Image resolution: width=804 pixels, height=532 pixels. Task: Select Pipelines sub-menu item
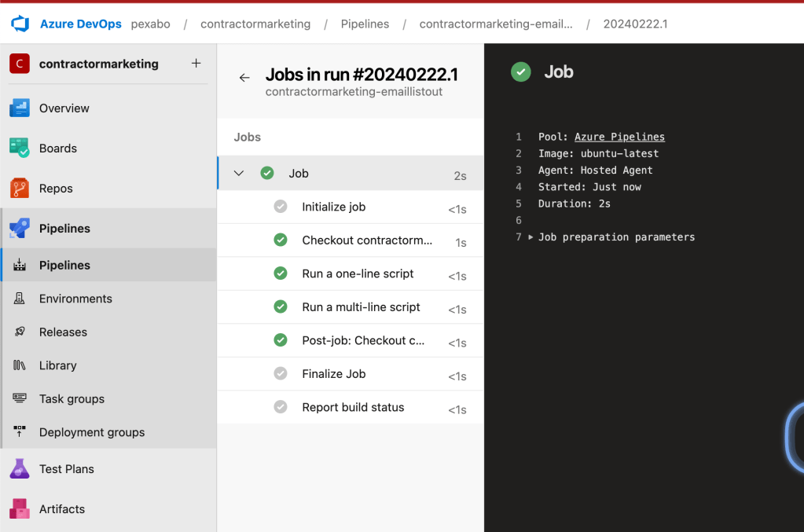point(108,265)
